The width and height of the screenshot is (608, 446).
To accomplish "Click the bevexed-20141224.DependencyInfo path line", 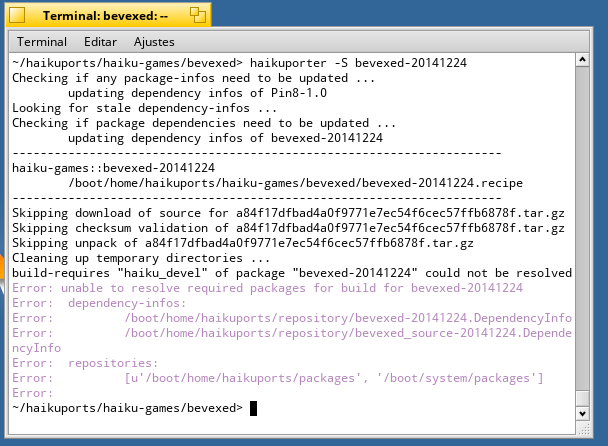I will click(x=292, y=318).
